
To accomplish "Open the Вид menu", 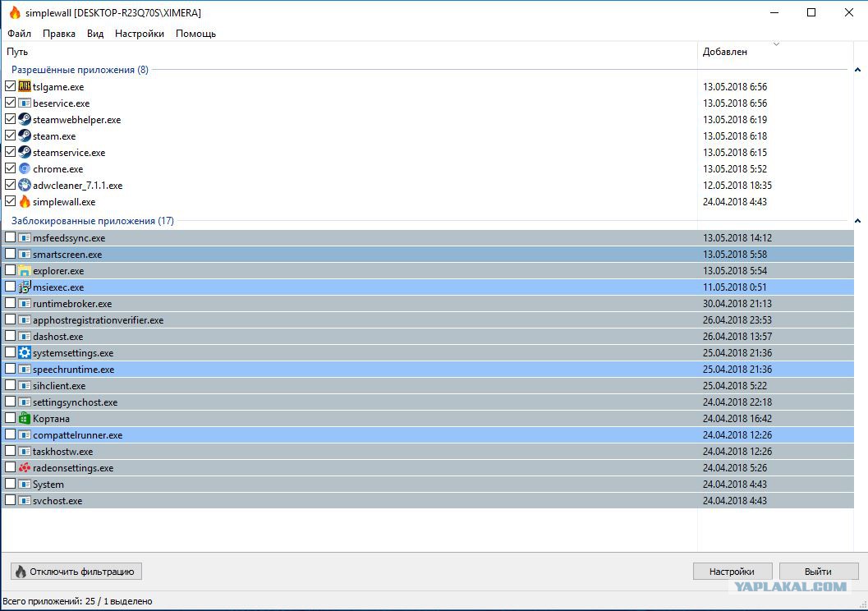I will coord(95,33).
